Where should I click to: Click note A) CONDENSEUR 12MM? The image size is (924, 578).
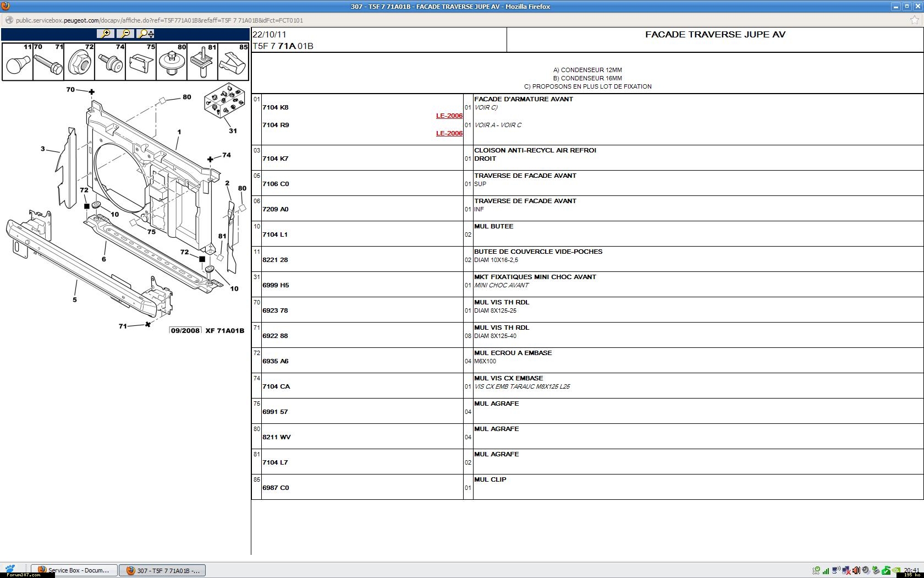click(587, 70)
